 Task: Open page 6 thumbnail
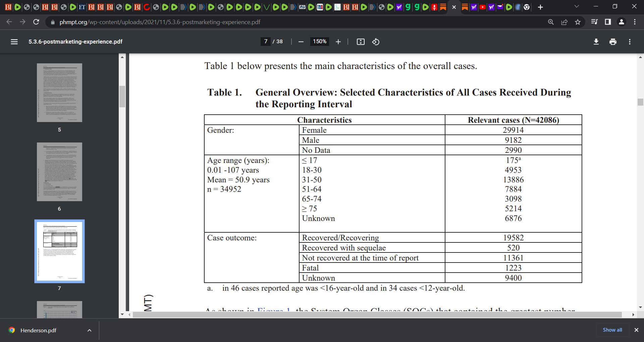[x=59, y=172]
